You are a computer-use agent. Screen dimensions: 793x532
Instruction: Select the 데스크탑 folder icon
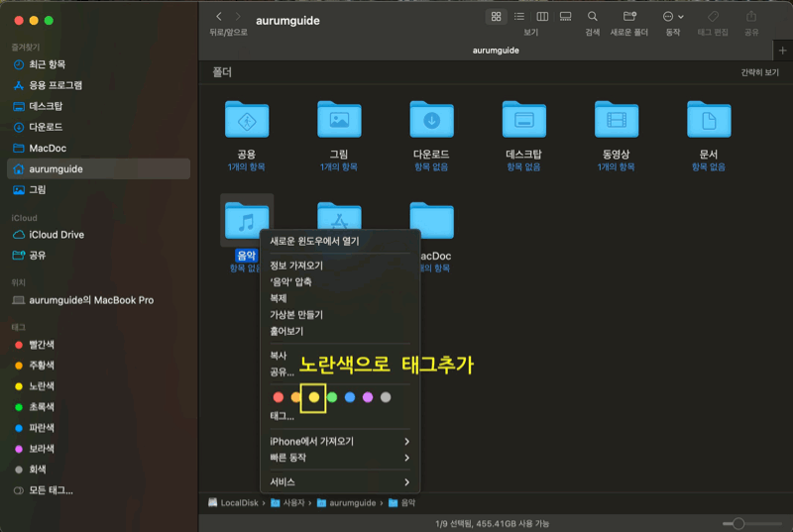click(x=524, y=119)
